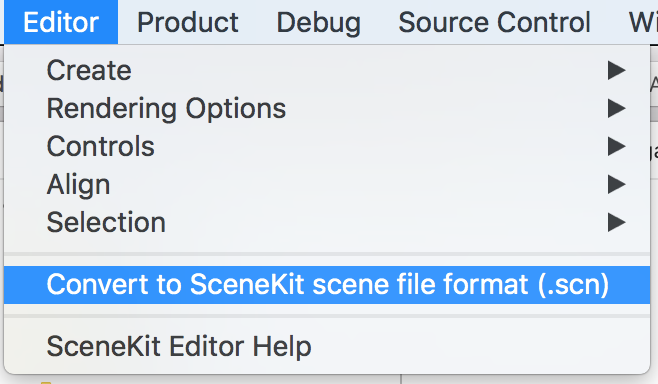Choose the Selection menu entry
This screenshot has height=384, width=658.
327,222
